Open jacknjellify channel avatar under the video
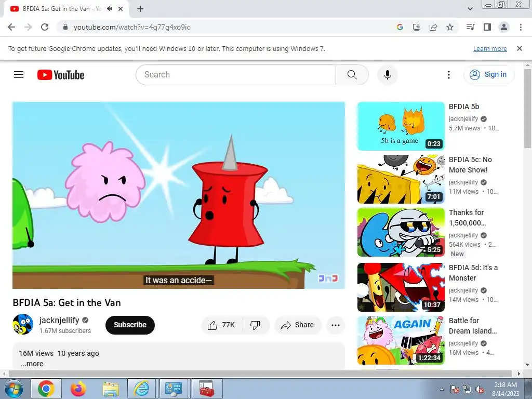Screen dimensions: 532x399 pyautogui.click(x=23, y=324)
